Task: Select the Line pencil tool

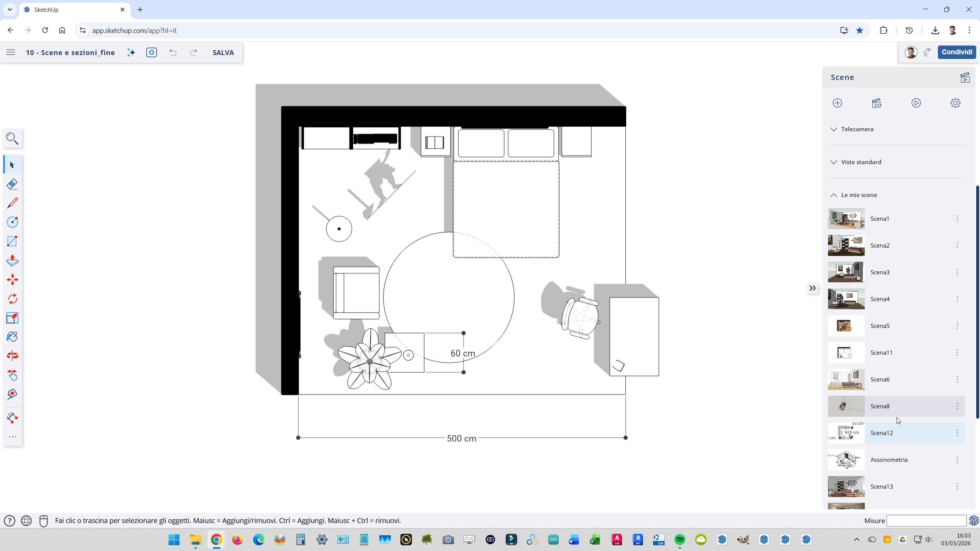Action: click(12, 203)
